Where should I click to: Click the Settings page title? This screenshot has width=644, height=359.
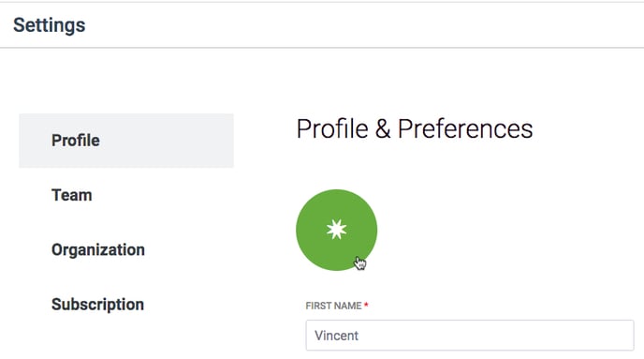(x=50, y=25)
